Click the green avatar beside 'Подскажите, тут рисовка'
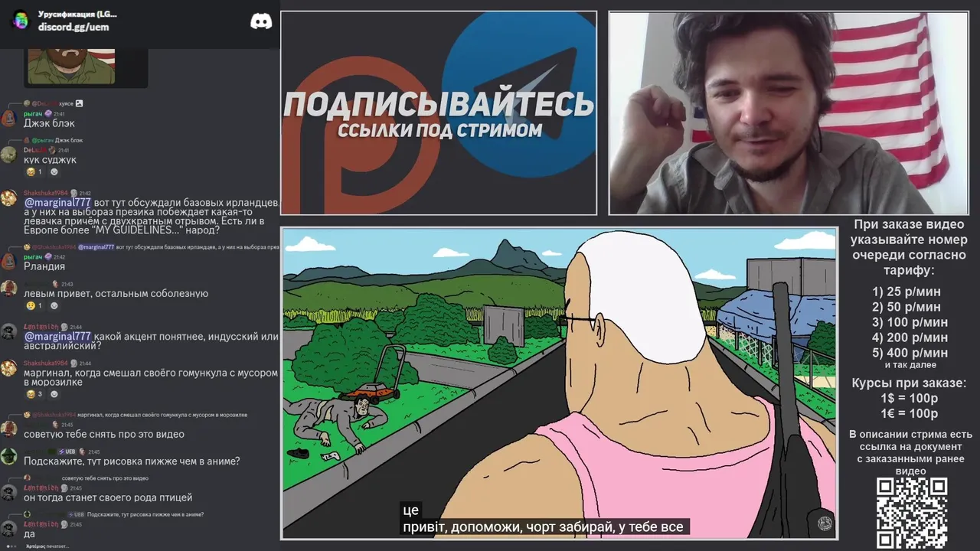Image resolution: width=980 pixels, height=551 pixels. 8,457
